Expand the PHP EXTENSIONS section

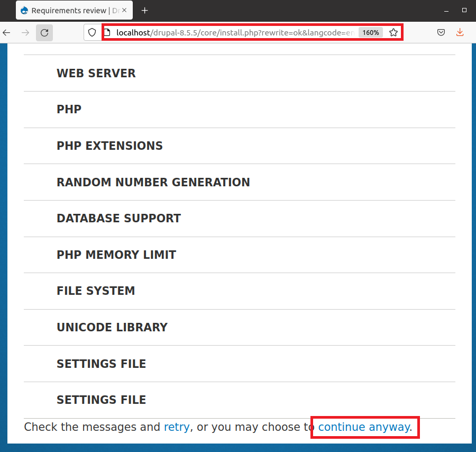point(109,146)
